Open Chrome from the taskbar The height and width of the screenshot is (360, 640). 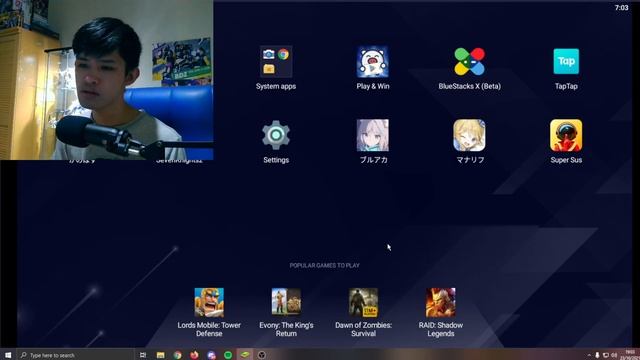pos(177,355)
